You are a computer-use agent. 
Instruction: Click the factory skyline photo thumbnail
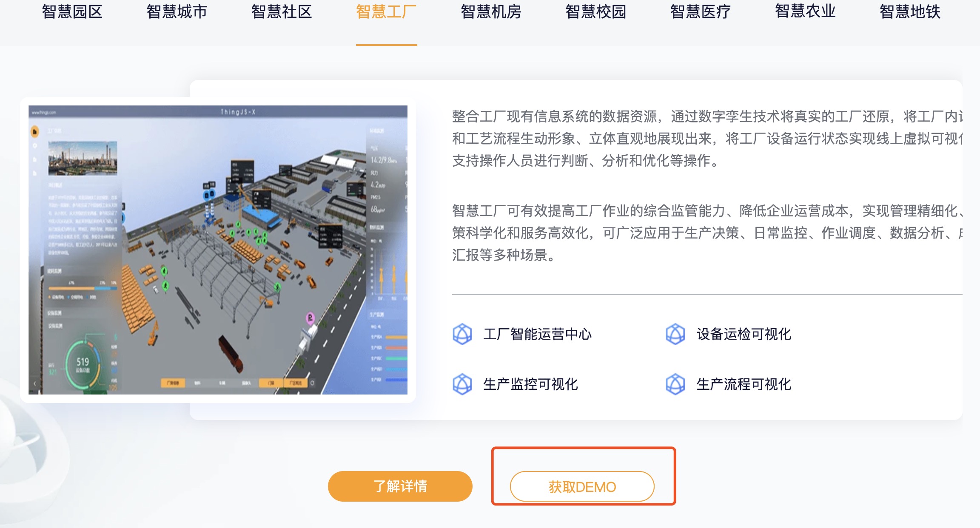83,158
